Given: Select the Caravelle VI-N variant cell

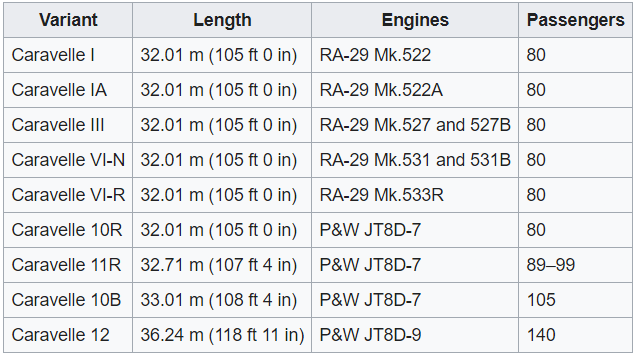Looking at the screenshot, I should [68, 160].
